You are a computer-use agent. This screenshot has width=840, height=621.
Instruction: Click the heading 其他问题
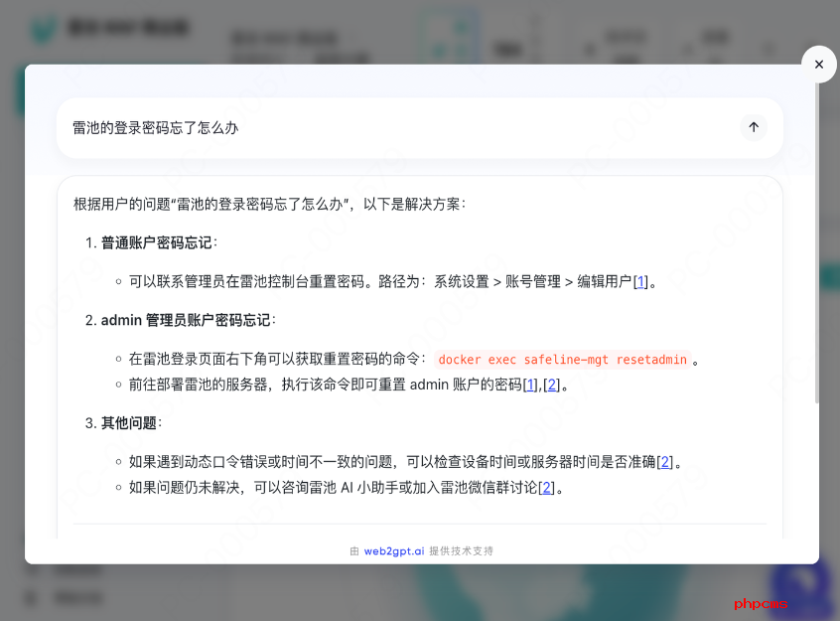[128, 423]
